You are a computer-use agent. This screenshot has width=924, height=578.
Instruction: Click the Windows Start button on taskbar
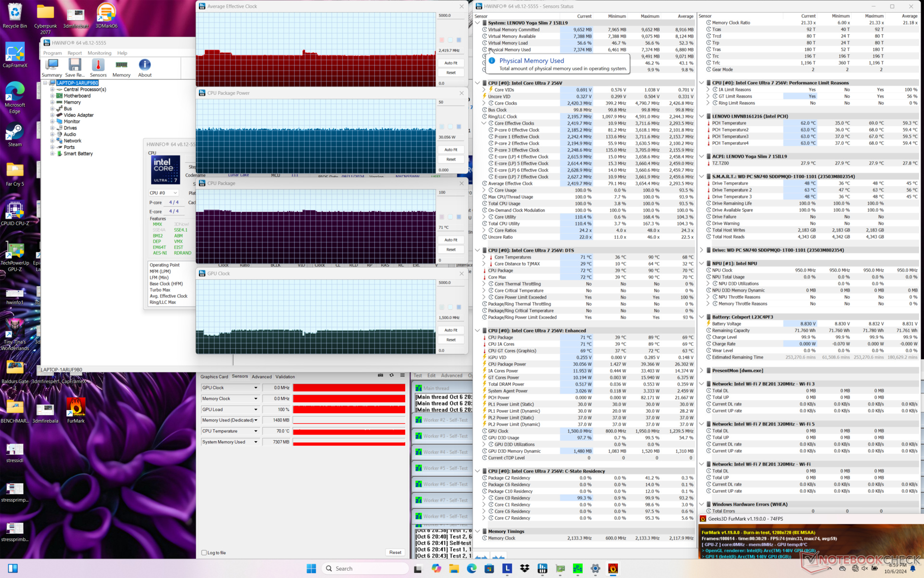pyautogui.click(x=311, y=568)
